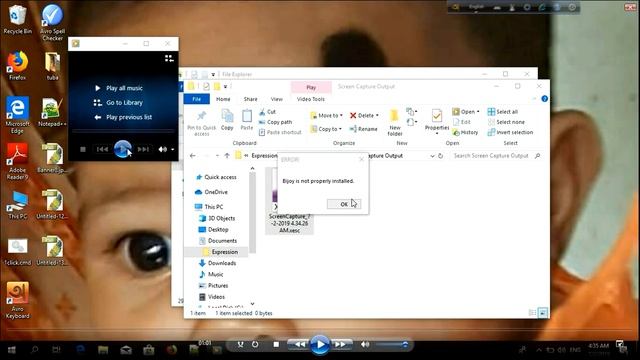This screenshot has height=360, width=640.
Task: Open Avro Spell Checker desktop icon
Action: [x=52, y=23]
